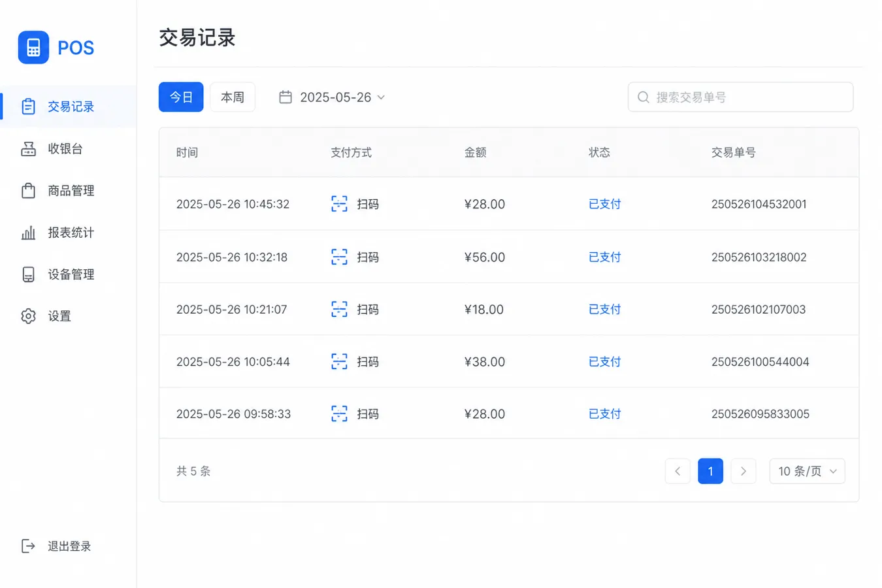Open the 交易记录 menu item

pos(68,106)
